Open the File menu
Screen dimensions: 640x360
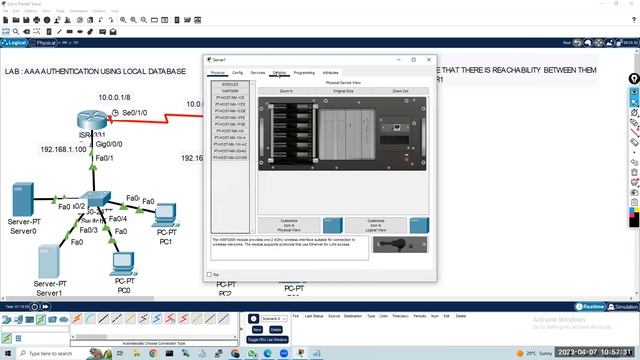pyautogui.click(x=5, y=11)
